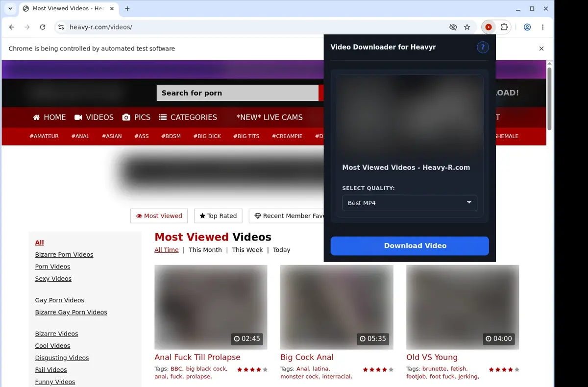Bookmark this page with star
This screenshot has height=387, width=588.
click(467, 27)
